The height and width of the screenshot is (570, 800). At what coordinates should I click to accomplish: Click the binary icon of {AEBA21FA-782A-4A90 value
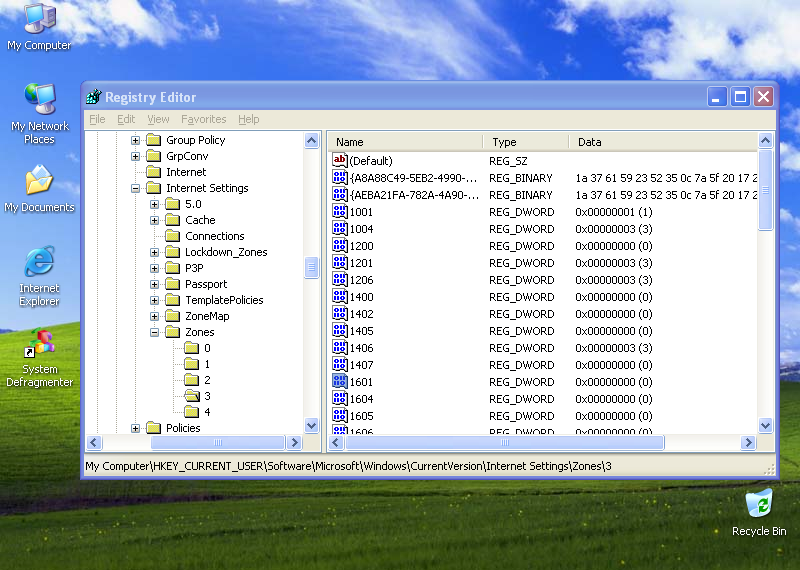pos(339,194)
